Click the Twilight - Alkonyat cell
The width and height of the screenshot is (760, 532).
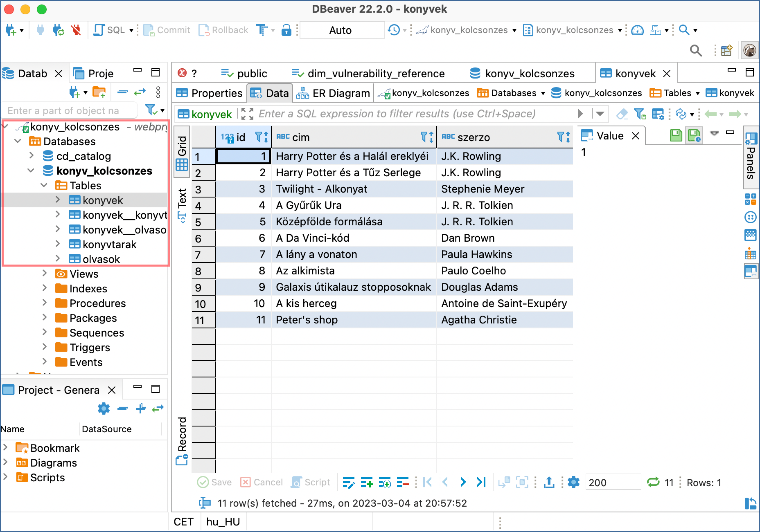coord(354,189)
